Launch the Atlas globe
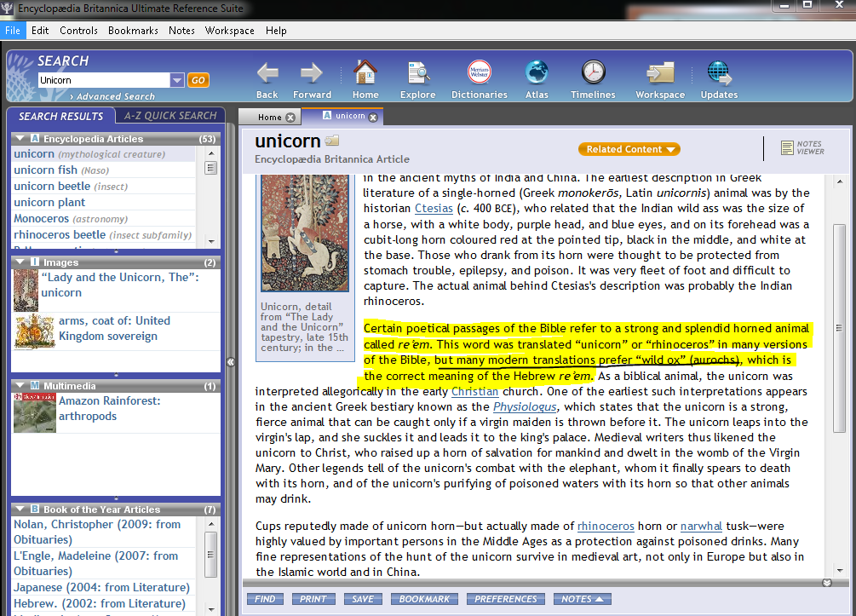Screen dimensions: 856x616 pyautogui.click(x=537, y=72)
